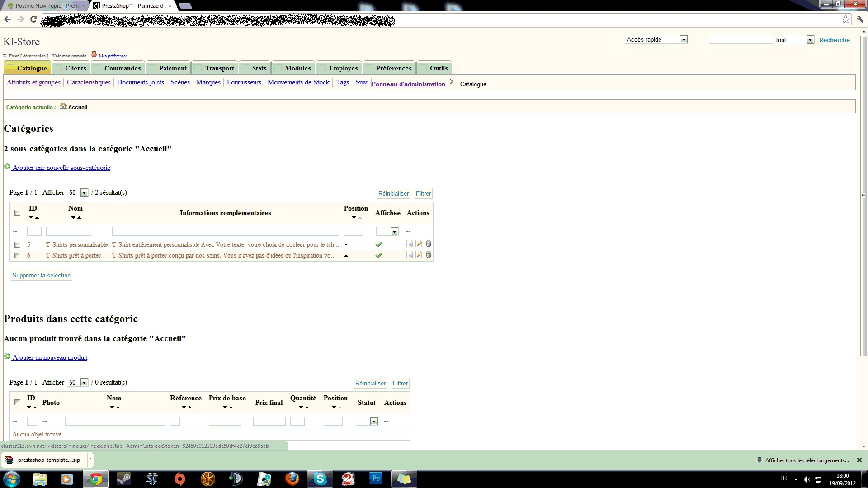This screenshot has width=868, height=488.
Task: Switch to the Commandes tab
Action: tap(122, 68)
